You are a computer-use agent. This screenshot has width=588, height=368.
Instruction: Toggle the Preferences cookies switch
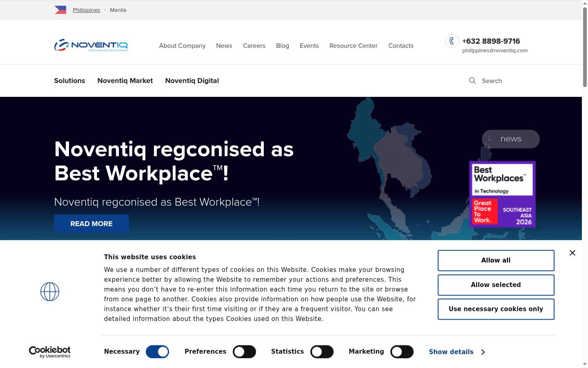244,352
